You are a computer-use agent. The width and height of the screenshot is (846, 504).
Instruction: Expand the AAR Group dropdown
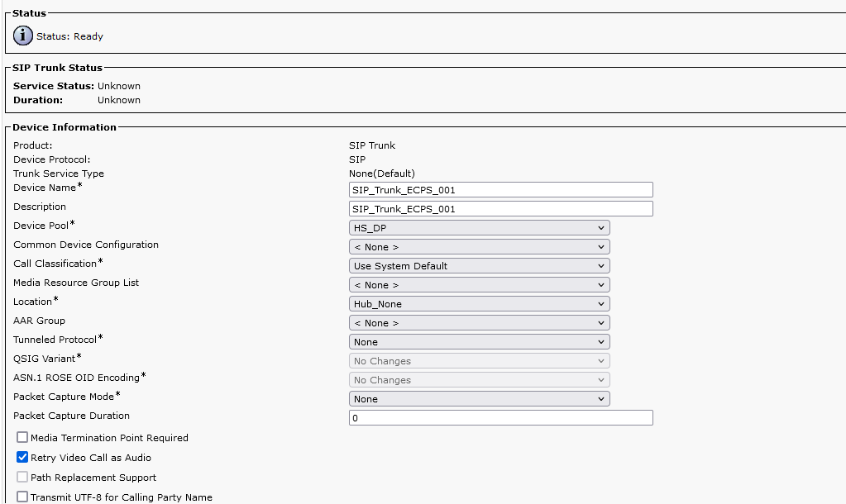click(479, 323)
